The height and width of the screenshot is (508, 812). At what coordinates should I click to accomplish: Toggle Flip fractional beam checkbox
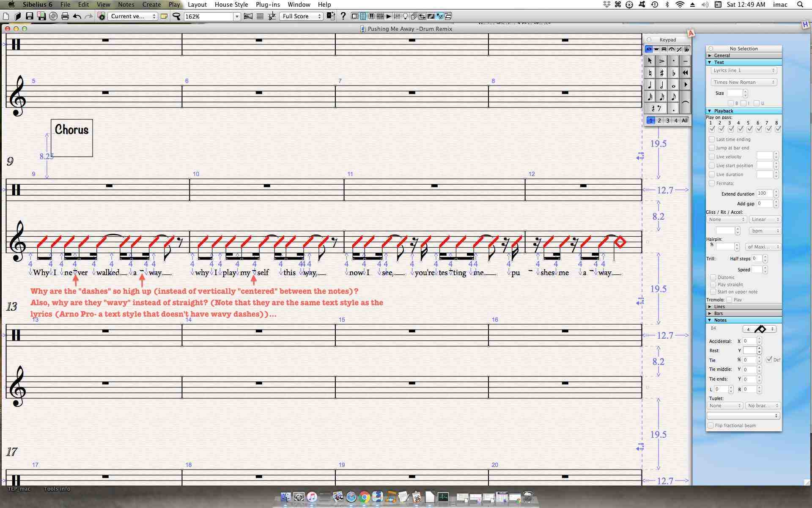coord(710,425)
